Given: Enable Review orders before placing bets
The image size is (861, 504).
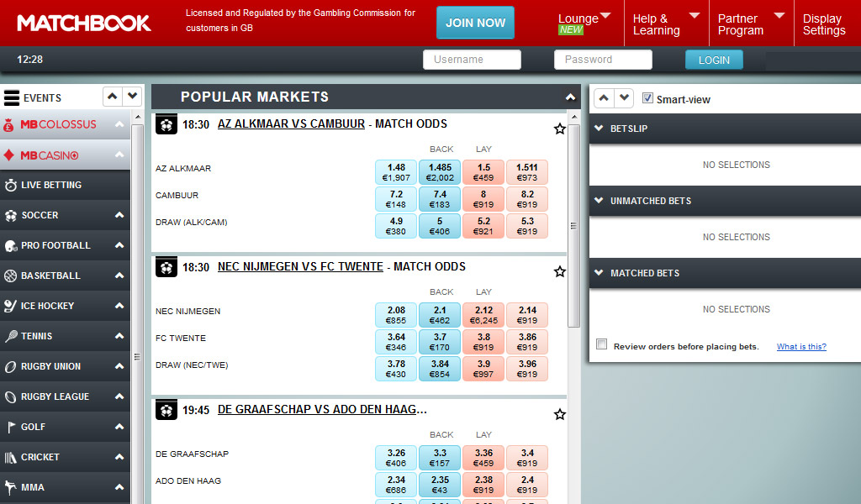Looking at the screenshot, I should 602,344.
